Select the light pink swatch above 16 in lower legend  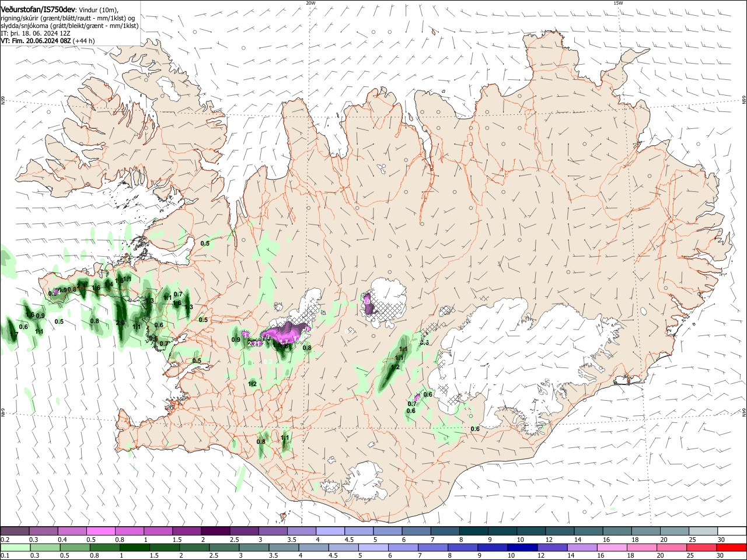click(612, 548)
